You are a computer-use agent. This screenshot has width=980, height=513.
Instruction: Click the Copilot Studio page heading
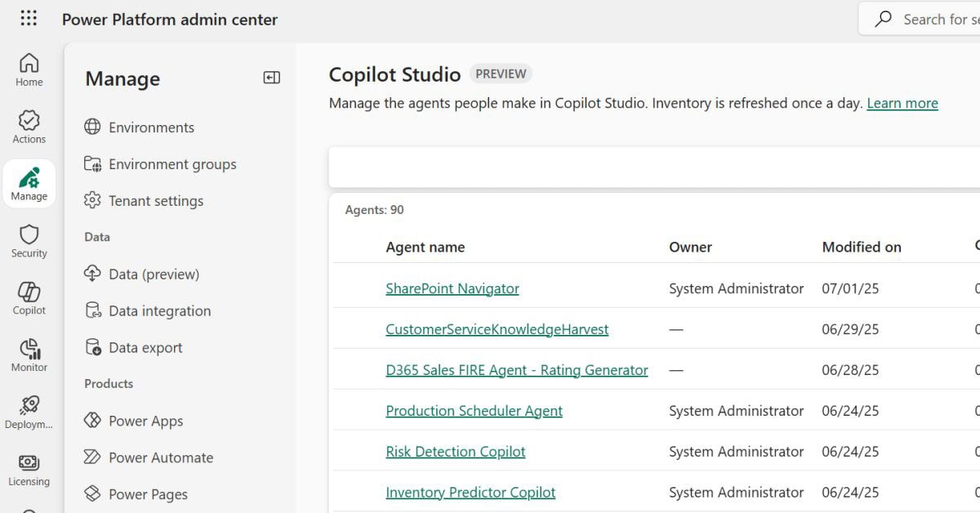pos(394,74)
